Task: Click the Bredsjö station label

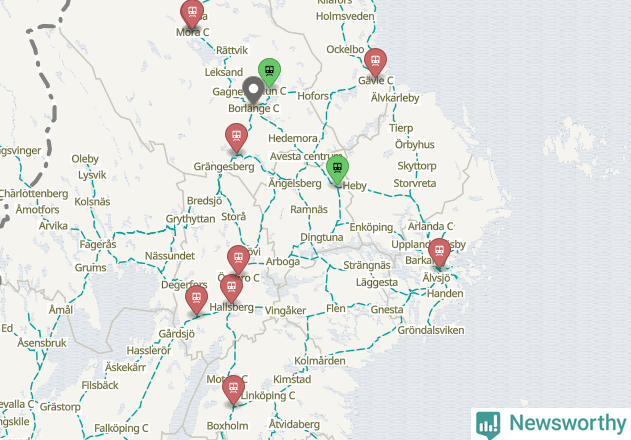Action: click(x=204, y=201)
